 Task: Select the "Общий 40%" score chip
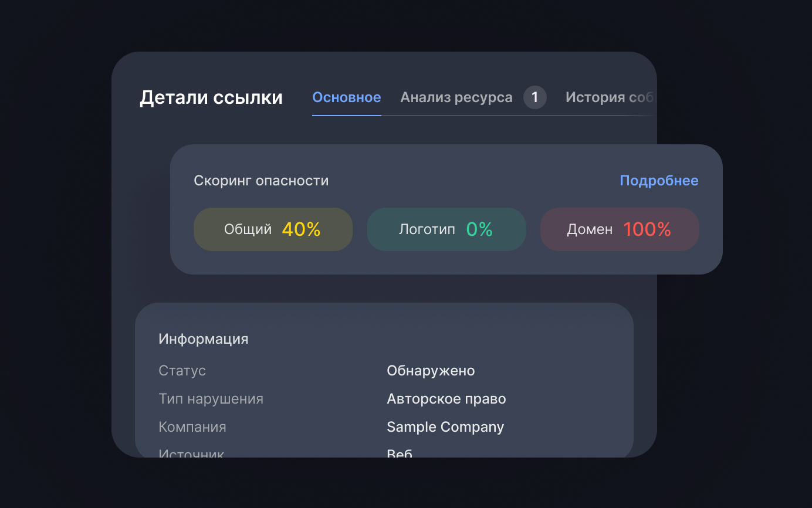(x=273, y=229)
